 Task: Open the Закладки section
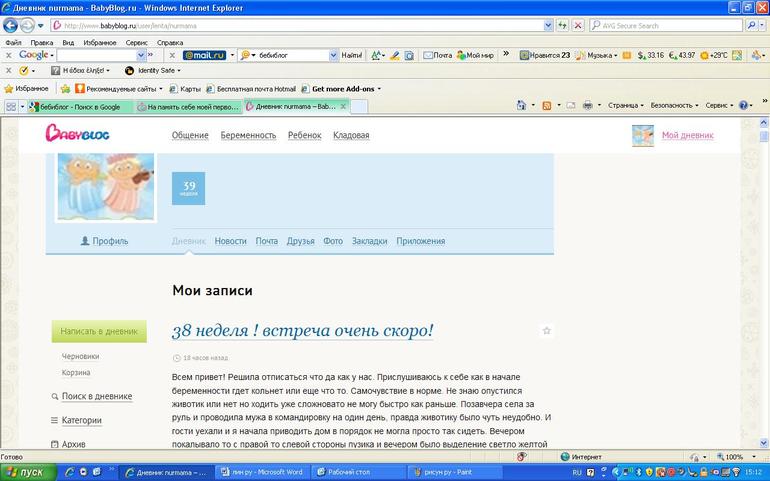[x=369, y=241]
